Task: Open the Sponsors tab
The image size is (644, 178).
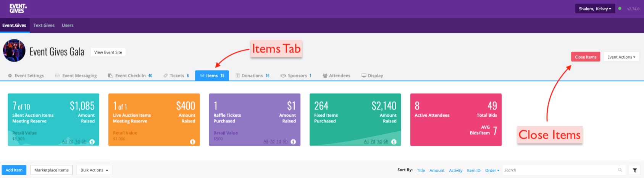Action: coord(296,75)
